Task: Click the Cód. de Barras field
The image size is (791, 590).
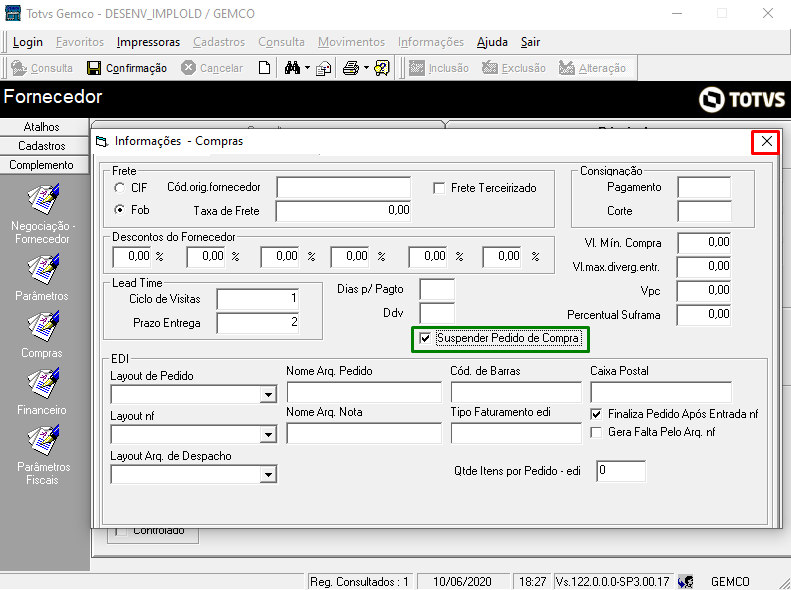Action: (516, 392)
